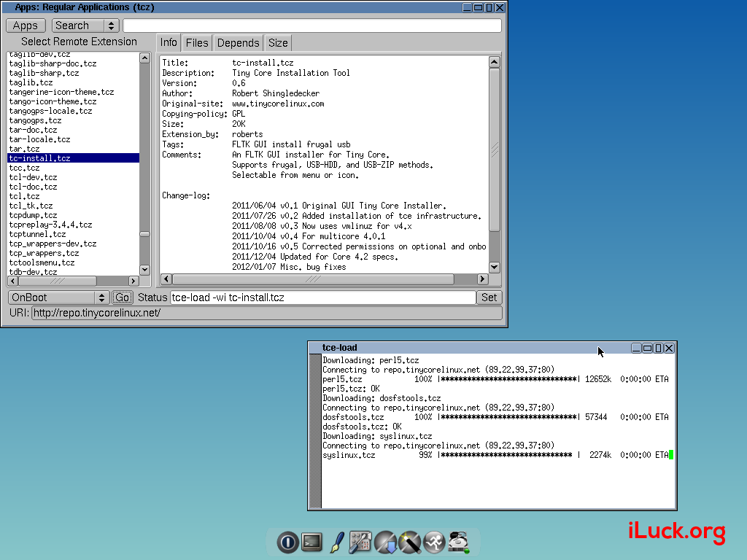Click the Go button

(122, 297)
